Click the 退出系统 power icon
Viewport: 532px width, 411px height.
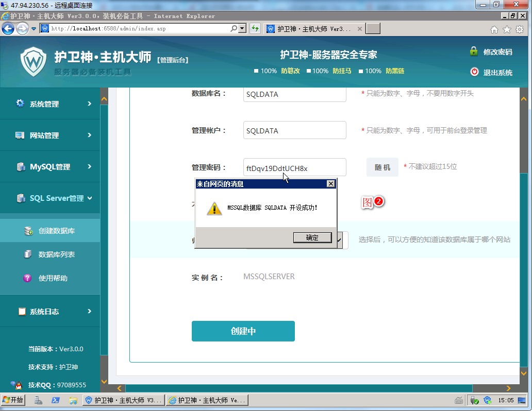point(474,72)
